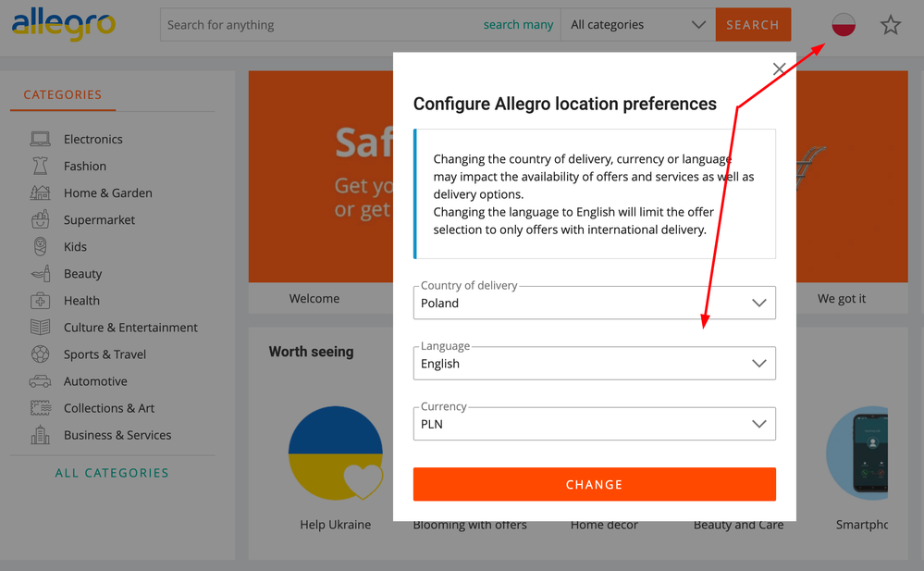Close the location preferences dialog

coord(779,69)
